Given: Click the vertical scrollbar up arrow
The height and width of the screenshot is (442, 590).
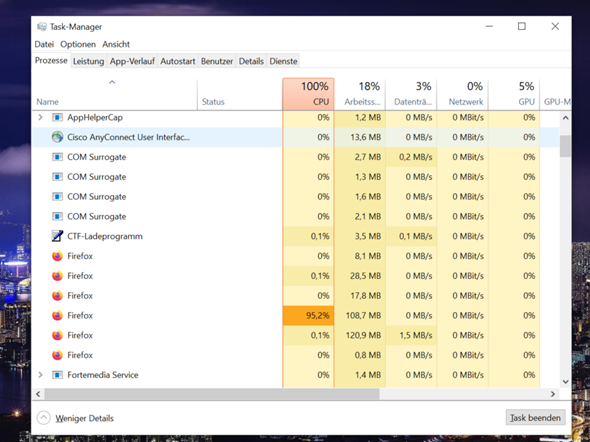Looking at the screenshot, I should (565, 118).
